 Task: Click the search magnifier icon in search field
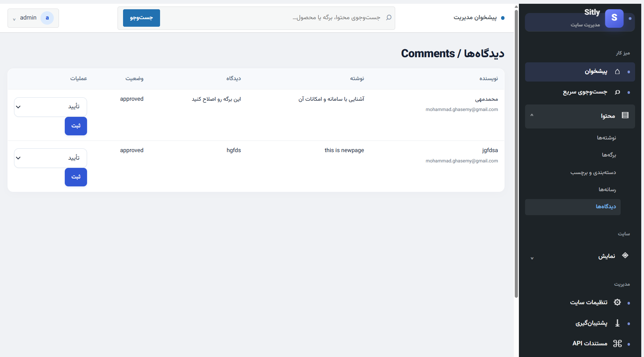[389, 17]
